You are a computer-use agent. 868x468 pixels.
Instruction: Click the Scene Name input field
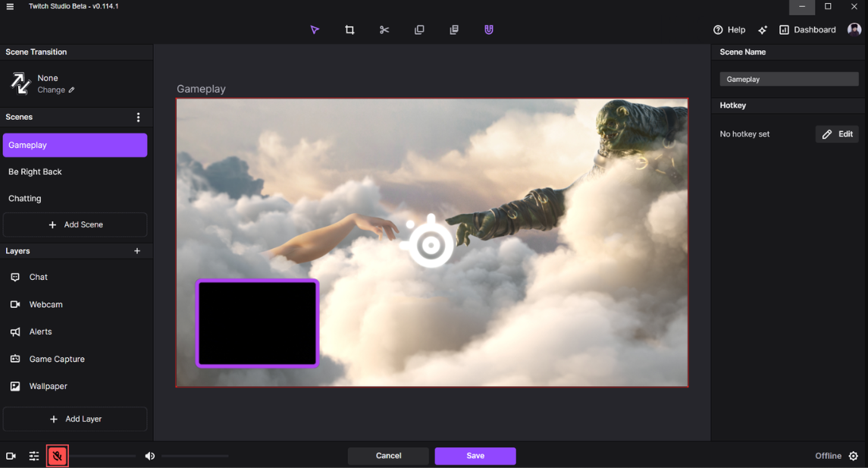coord(789,79)
